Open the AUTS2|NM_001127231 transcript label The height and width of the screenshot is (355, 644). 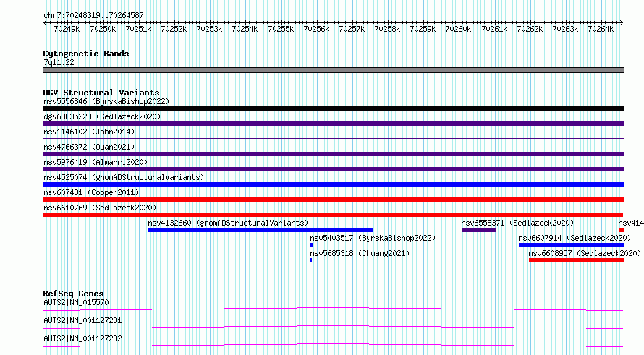point(82,320)
